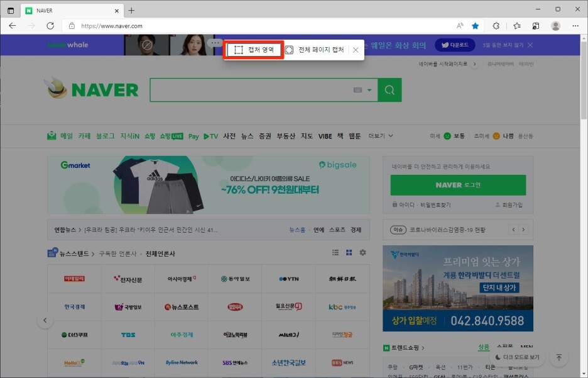Click the whale 다운로드 button

(x=455, y=45)
